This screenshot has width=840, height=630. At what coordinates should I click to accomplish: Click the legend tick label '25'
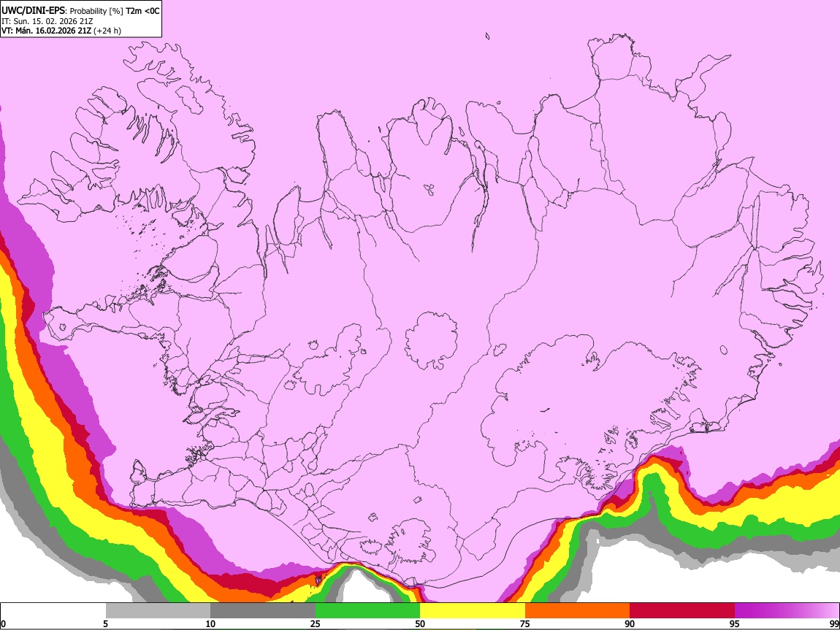coord(316,623)
